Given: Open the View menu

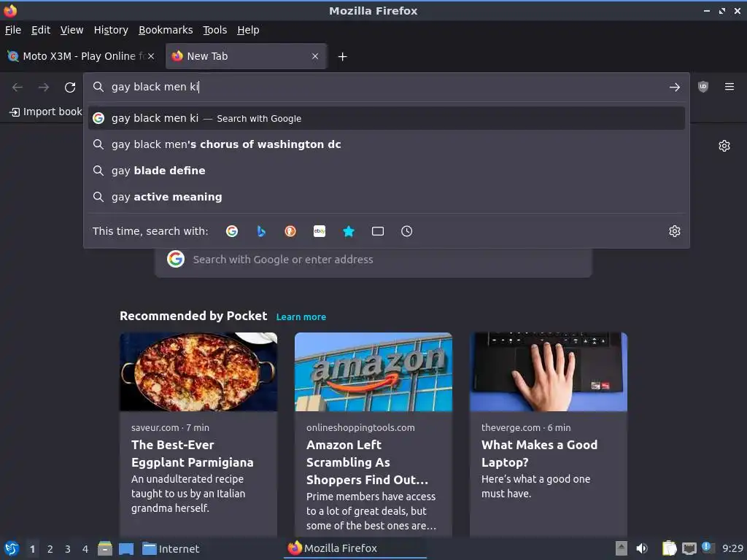Looking at the screenshot, I should tap(71, 30).
